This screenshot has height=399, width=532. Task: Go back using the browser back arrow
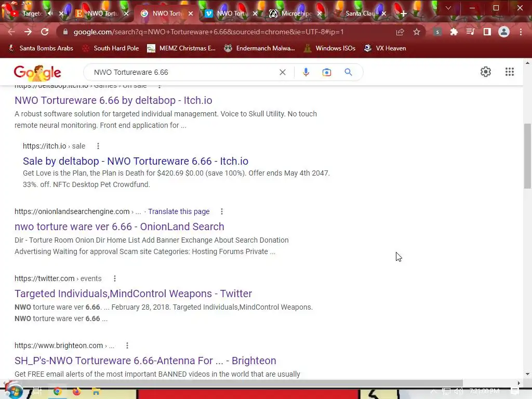coord(11,32)
